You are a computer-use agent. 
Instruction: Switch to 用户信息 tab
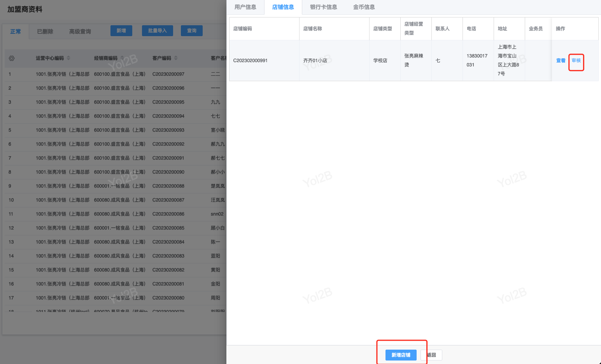click(245, 7)
